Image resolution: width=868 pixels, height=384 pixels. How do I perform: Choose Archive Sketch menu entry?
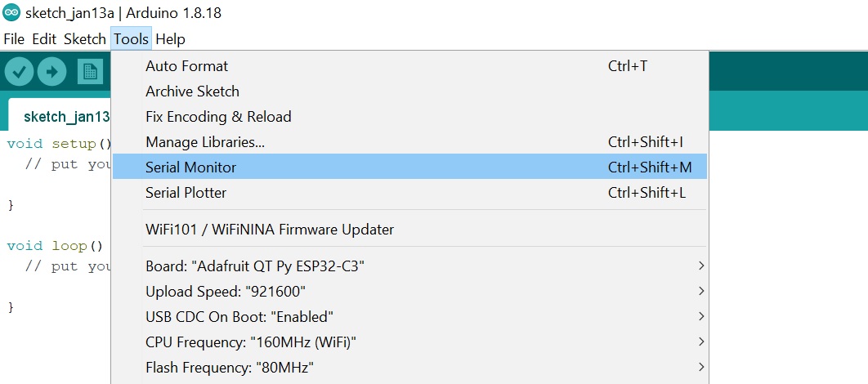click(192, 91)
